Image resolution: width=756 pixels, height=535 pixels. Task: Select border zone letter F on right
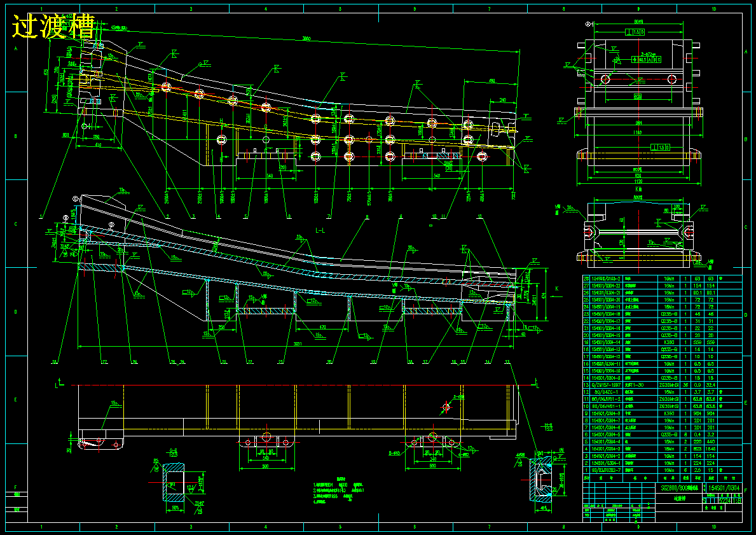[746, 490]
